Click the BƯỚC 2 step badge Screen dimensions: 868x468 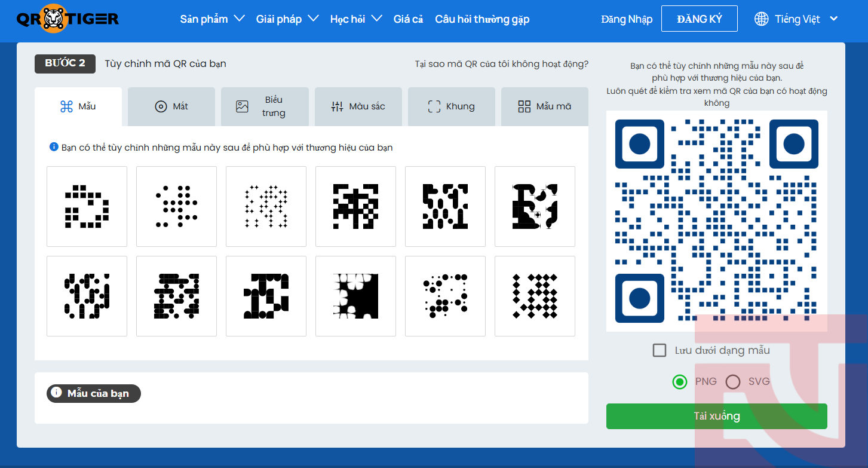65,63
